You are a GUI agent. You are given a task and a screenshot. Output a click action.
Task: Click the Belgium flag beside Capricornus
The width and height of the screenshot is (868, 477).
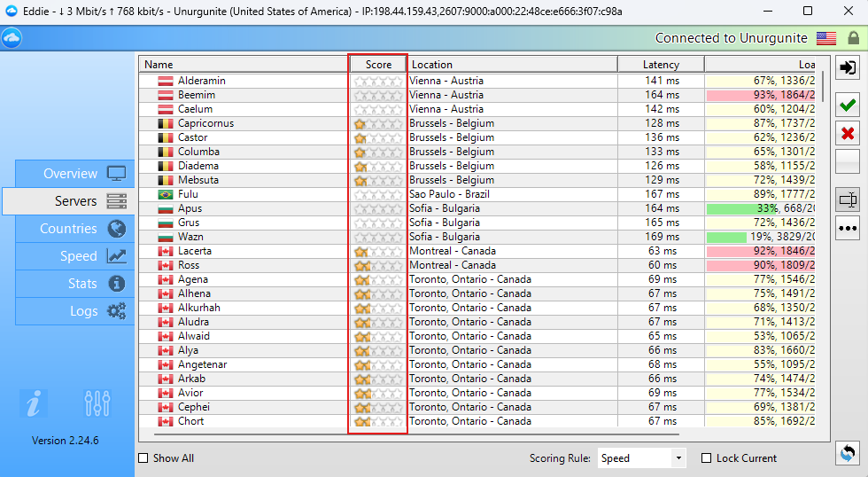click(x=166, y=123)
